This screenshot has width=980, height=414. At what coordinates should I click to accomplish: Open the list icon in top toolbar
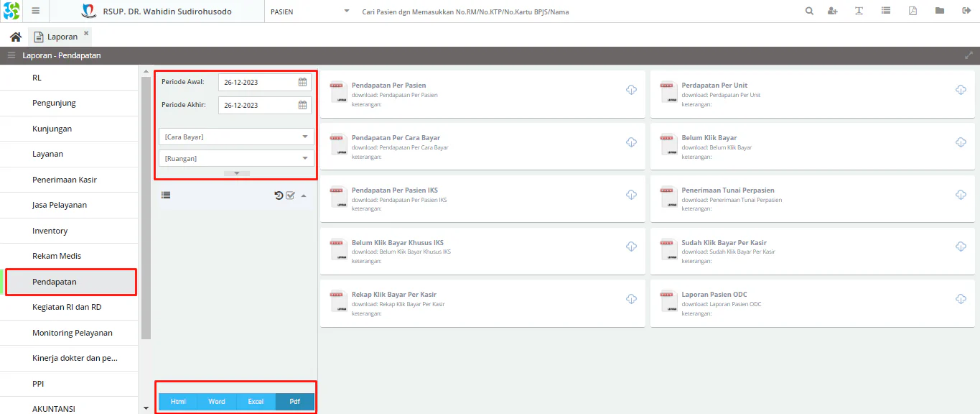click(x=886, y=11)
